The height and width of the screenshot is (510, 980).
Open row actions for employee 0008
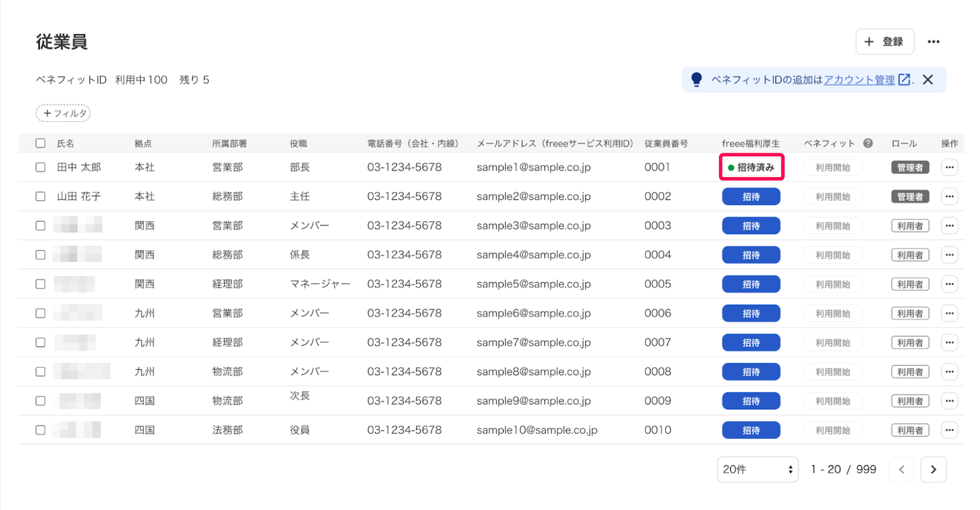pos(949,372)
